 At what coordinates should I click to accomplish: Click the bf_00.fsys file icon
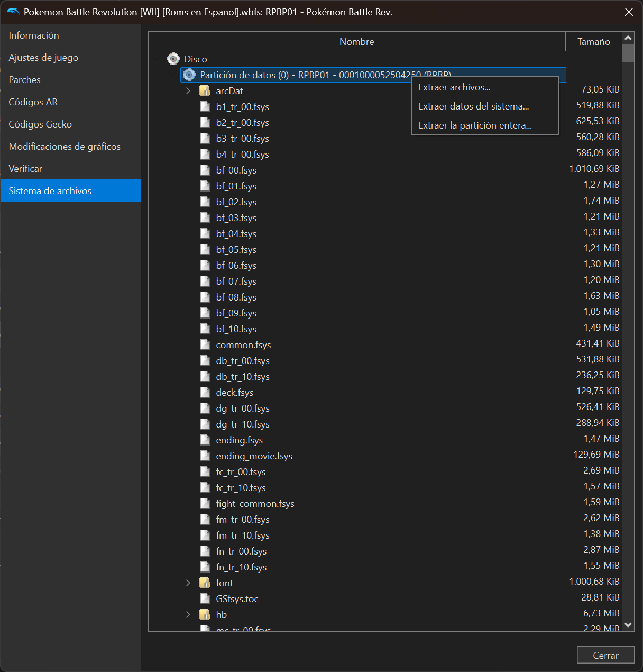click(x=205, y=170)
